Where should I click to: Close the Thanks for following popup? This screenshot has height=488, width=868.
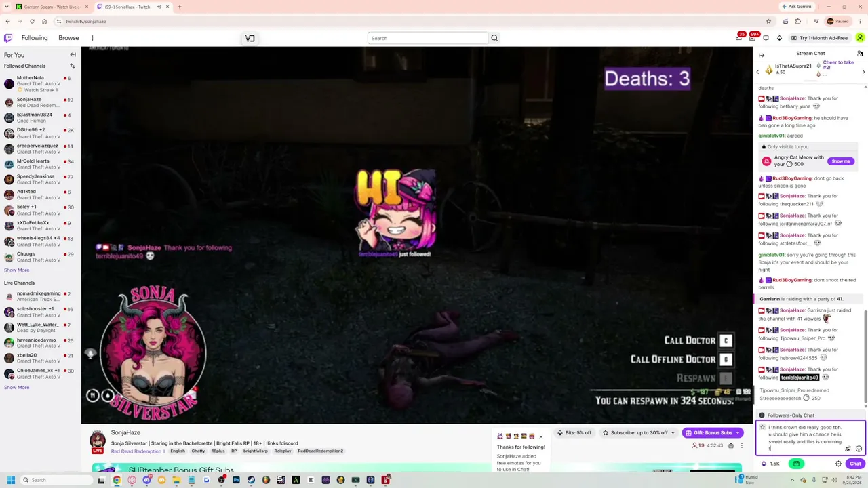coord(540,436)
